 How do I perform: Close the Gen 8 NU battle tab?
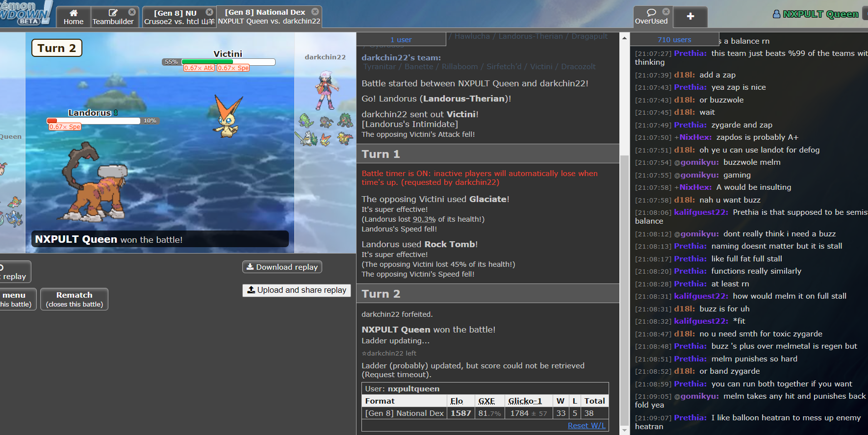coord(209,12)
